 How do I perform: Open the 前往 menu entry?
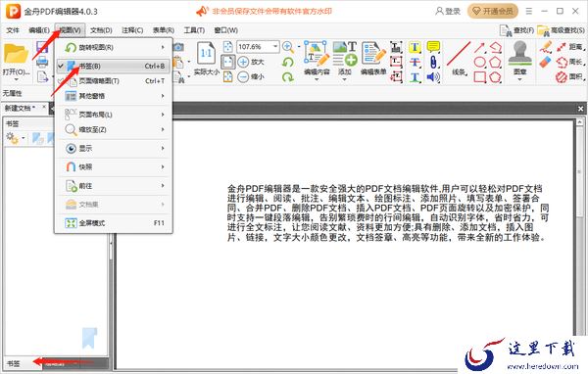coord(113,185)
